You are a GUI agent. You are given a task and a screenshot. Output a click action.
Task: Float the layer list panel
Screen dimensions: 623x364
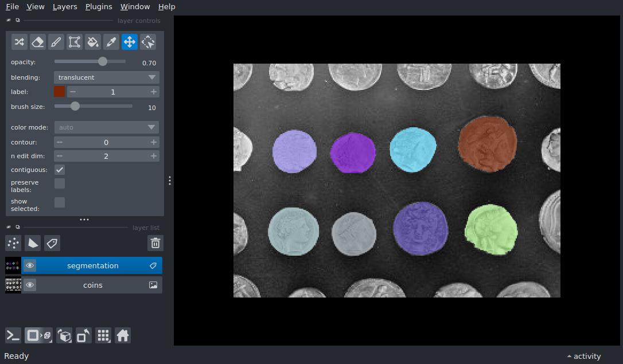(x=17, y=227)
